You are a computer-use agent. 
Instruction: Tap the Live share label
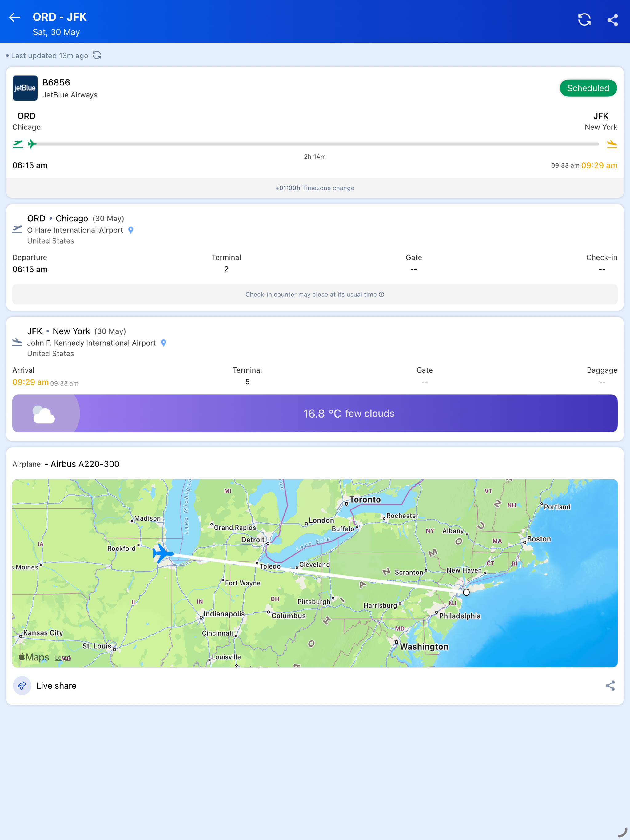point(56,685)
